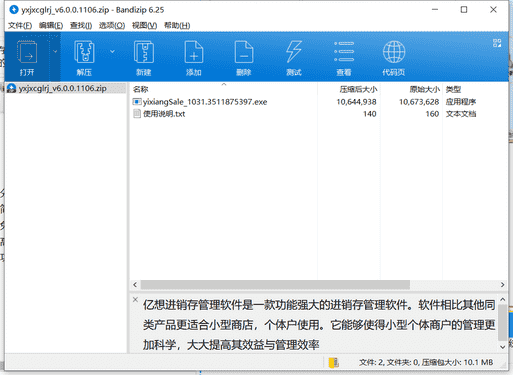This screenshot has width=513, height=375.
Task: Click the Code page (代码页) globe icon
Action: [x=394, y=52]
